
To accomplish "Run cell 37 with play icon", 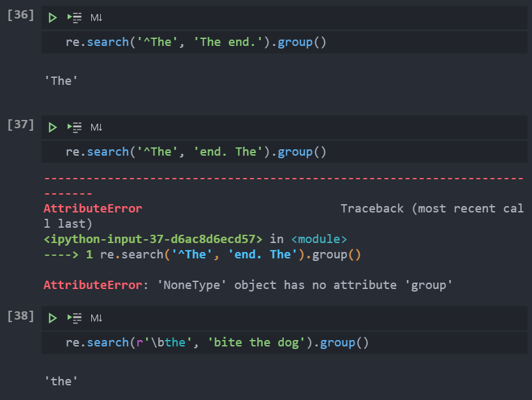I will 52,127.
